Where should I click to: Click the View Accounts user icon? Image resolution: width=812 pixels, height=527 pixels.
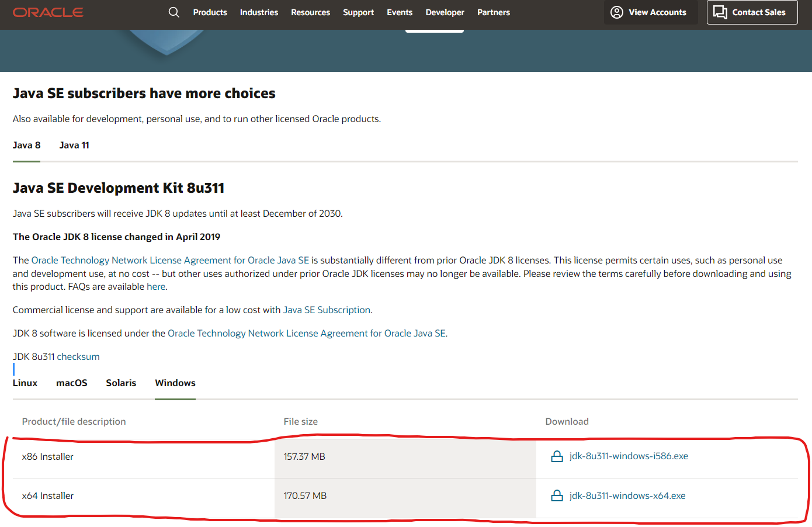617,12
